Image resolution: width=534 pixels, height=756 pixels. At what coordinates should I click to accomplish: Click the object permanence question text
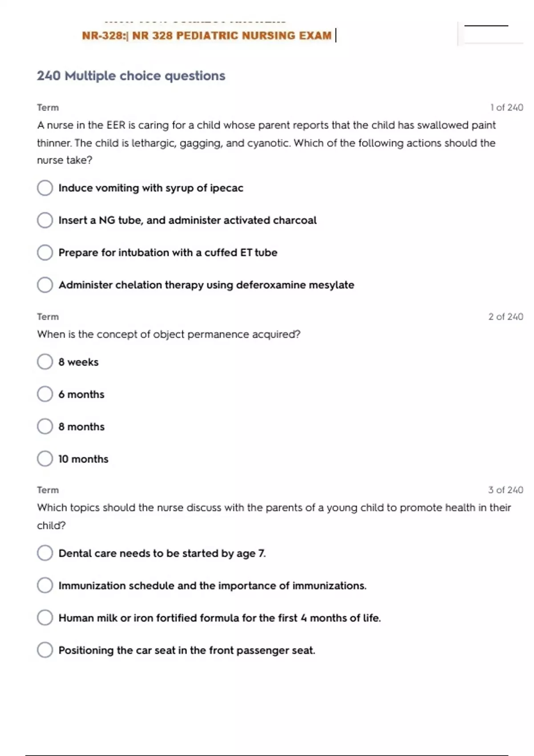(169, 334)
